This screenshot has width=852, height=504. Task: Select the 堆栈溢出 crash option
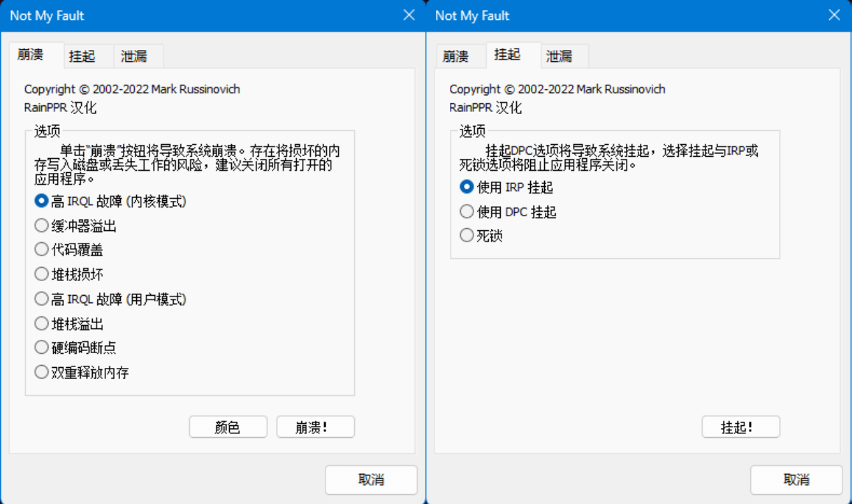pyautogui.click(x=42, y=322)
